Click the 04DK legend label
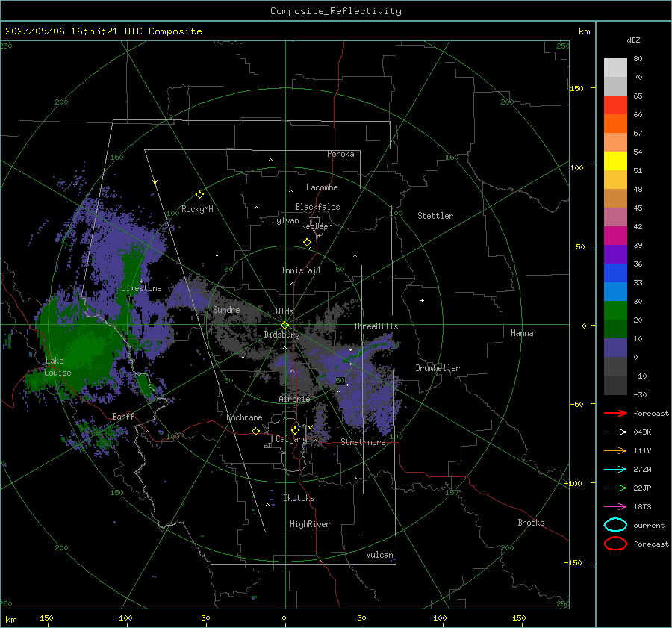Viewport: 672px width, 628px height. (642, 432)
